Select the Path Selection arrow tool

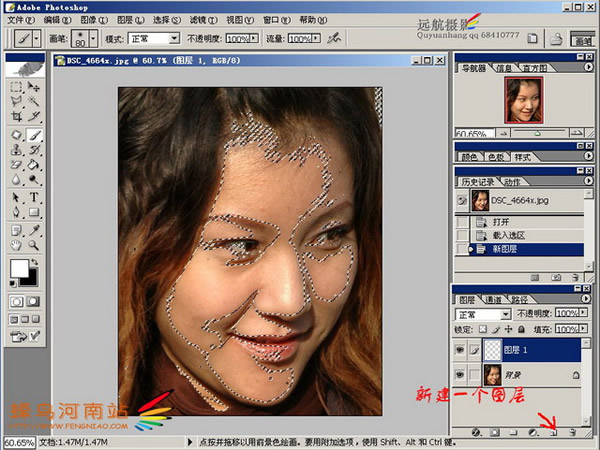pyautogui.click(x=16, y=197)
